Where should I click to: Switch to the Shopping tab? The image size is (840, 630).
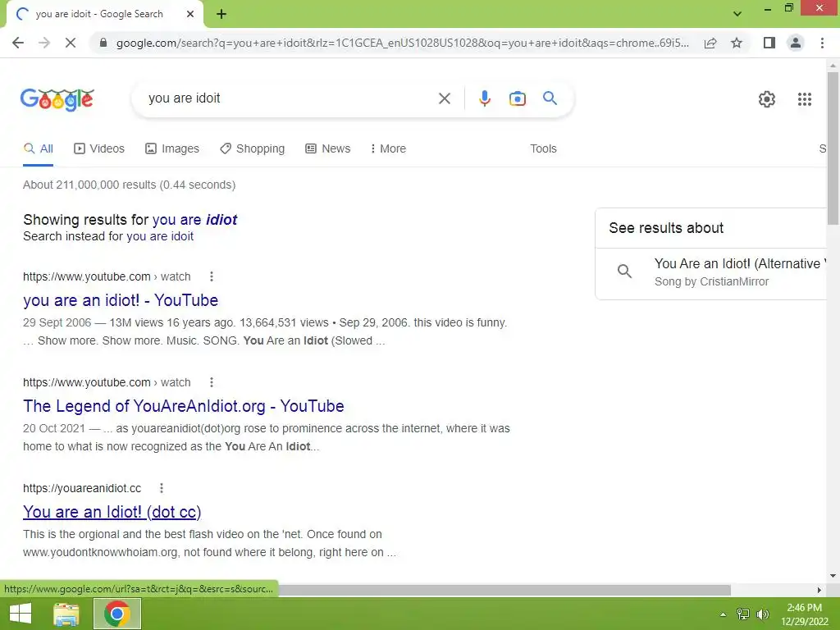tap(252, 149)
